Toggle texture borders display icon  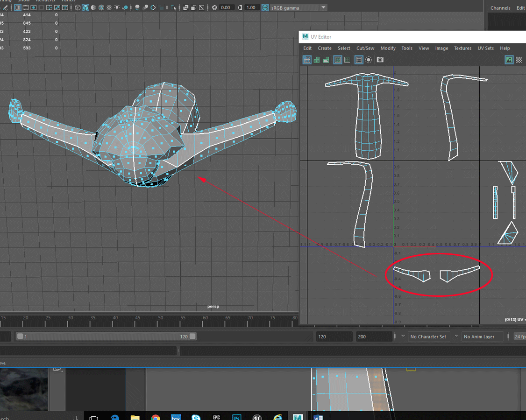(338, 60)
